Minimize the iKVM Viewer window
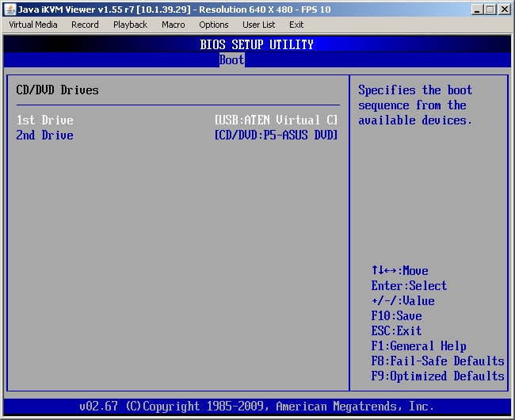This screenshot has height=420, width=515. [478, 10]
